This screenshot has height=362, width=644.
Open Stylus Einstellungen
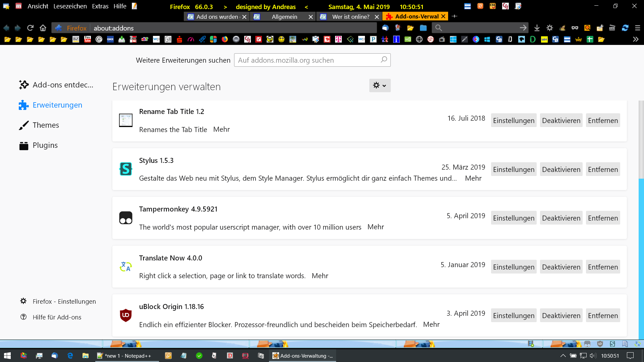coord(514,169)
